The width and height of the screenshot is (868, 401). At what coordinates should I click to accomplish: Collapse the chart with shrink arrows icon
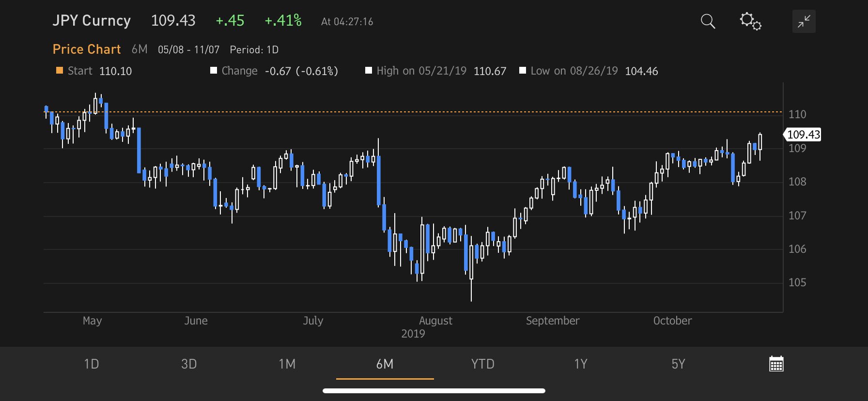point(804,21)
